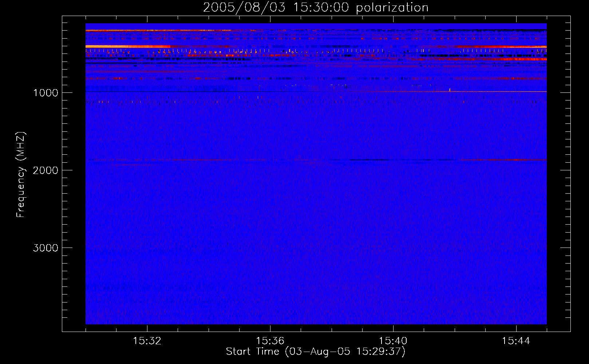
Task: Click the "Start Time (03-Aug-05 15:29:37)" label
Action: [x=316, y=352]
